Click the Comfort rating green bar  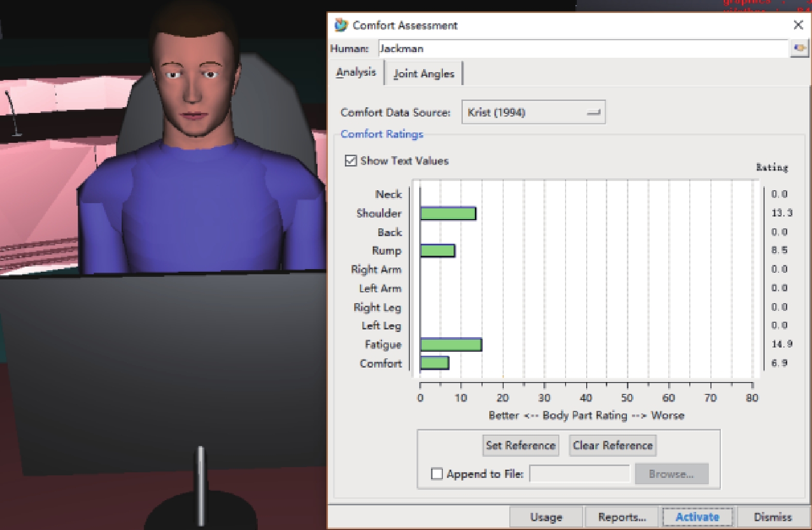coord(434,363)
